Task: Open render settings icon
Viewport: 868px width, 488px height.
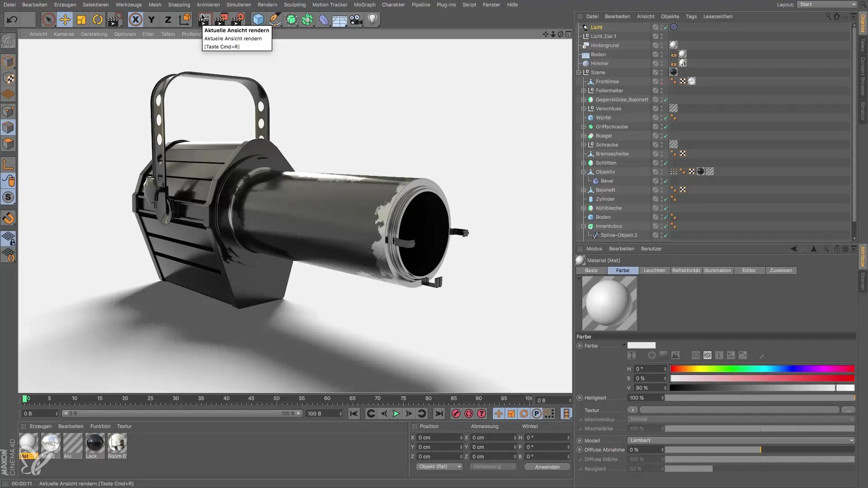Action: [x=237, y=19]
